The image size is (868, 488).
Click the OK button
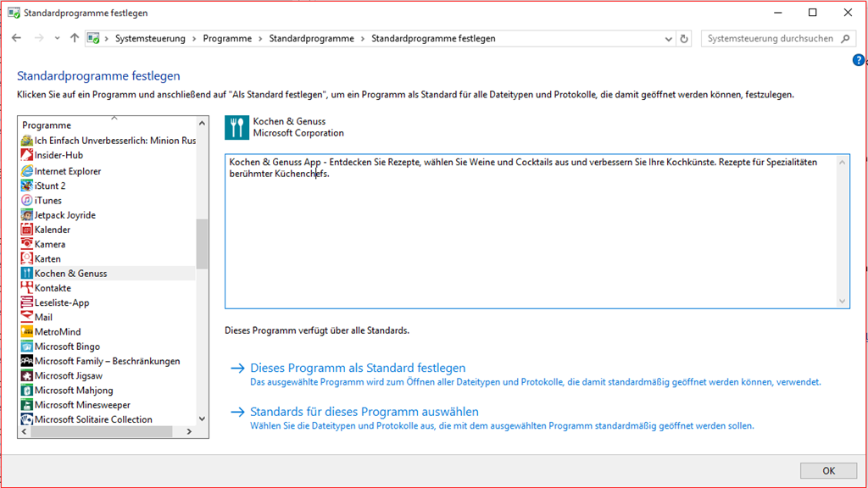click(828, 471)
